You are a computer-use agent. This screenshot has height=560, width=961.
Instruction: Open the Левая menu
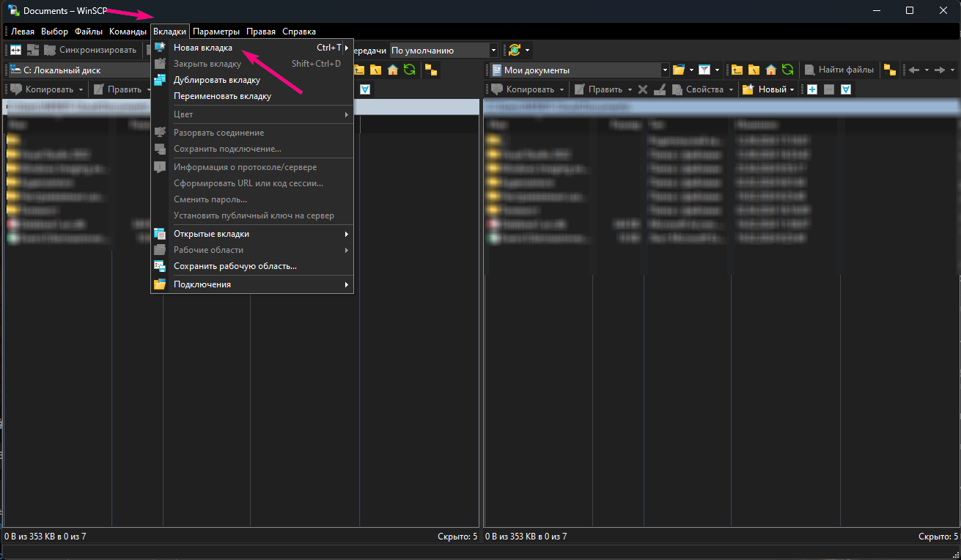[x=23, y=32]
